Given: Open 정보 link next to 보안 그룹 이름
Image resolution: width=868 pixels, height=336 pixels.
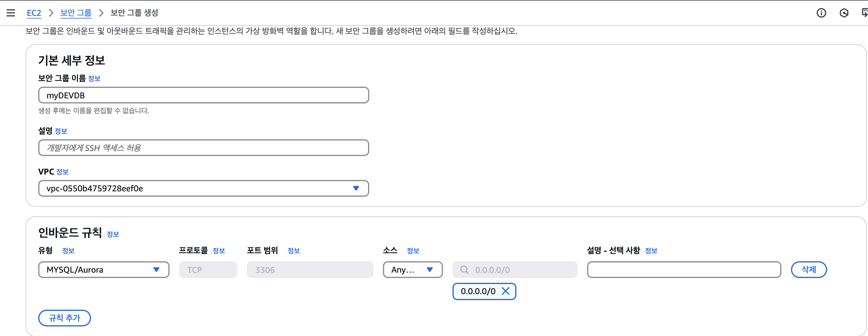Looking at the screenshot, I should coord(94,79).
